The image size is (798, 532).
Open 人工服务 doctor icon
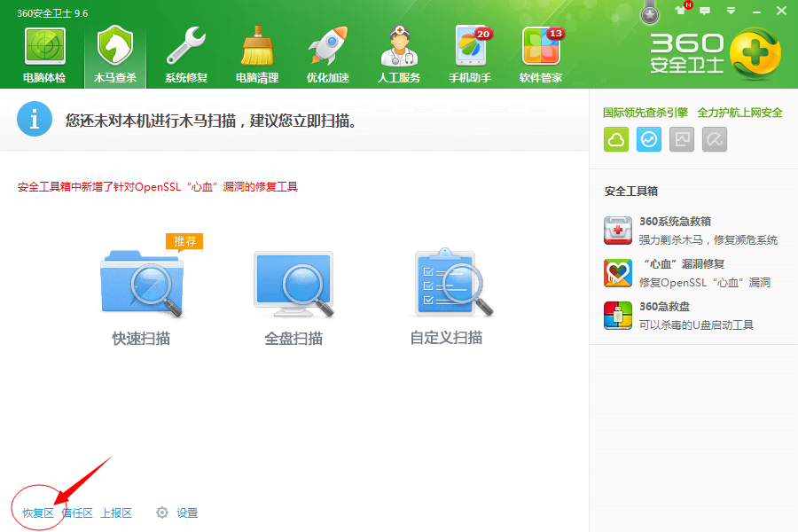click(399, 54)
